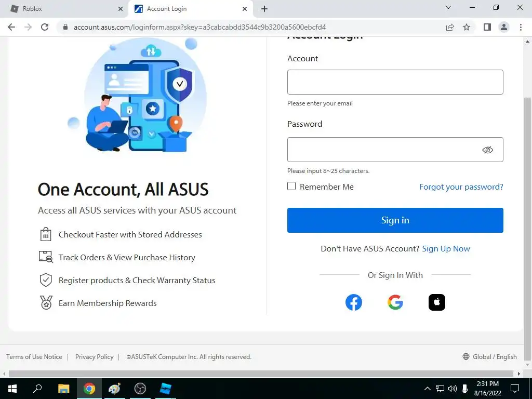Click the Register products & Check Warranty Status text
532x399 pixels.
coord(137,280)
